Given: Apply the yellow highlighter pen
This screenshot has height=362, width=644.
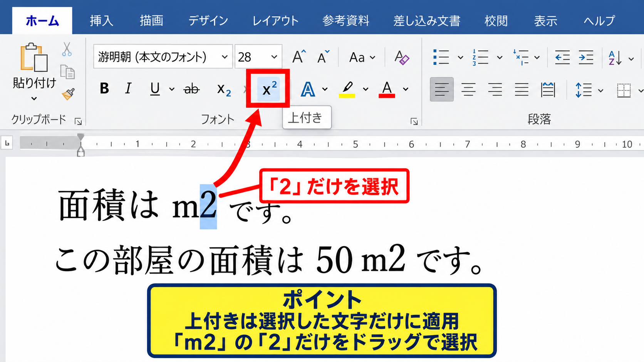Looking at the screenshot, I should point(347,89).
